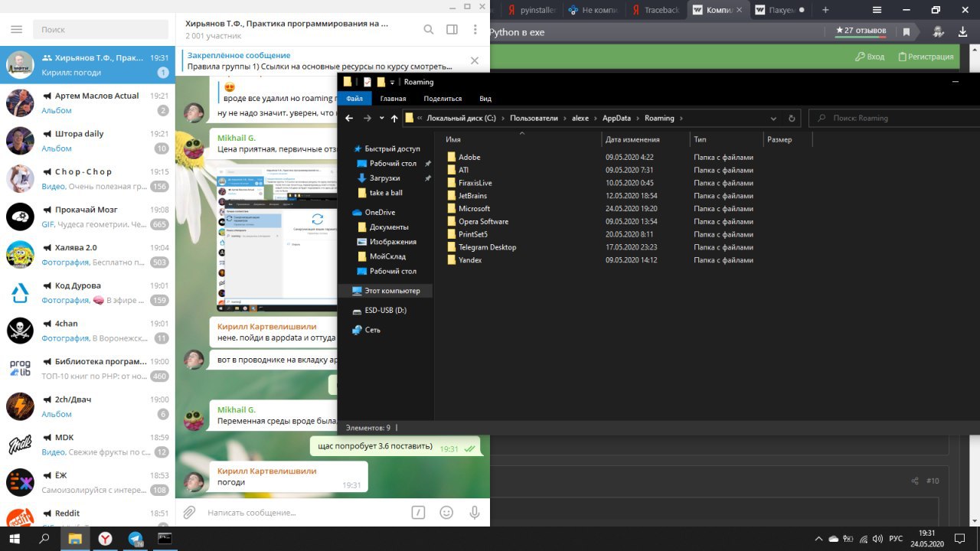The width and height of the screenshot is (980, 551).
Task: Dismiss the pinned message in Telegram
Action: [x=475, y=60]
